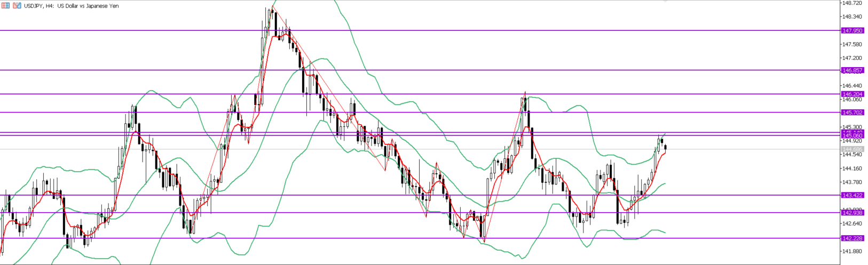Select the most recent candlestick on chart
The height and width of the screenshot is (265, 868).
[x=665, y=148]
